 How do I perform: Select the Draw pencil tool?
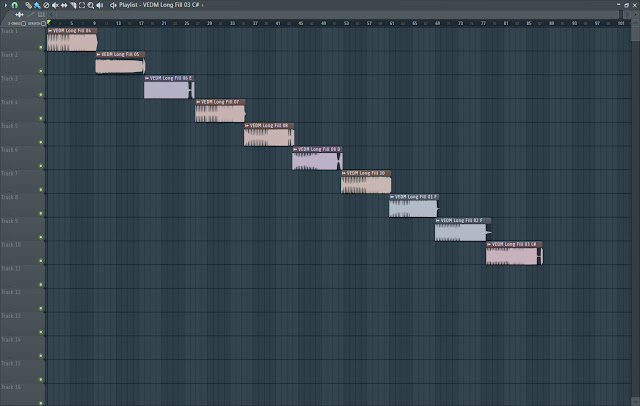tap(29, 5)
